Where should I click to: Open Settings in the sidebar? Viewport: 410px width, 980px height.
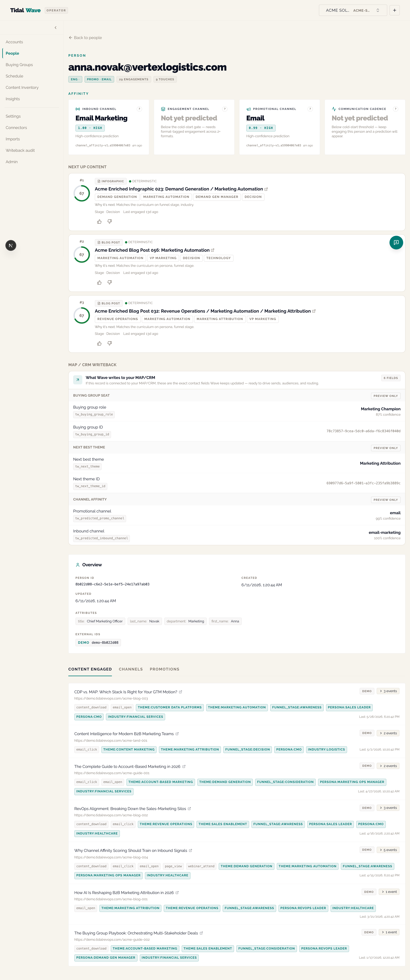(x=13, y=116)
